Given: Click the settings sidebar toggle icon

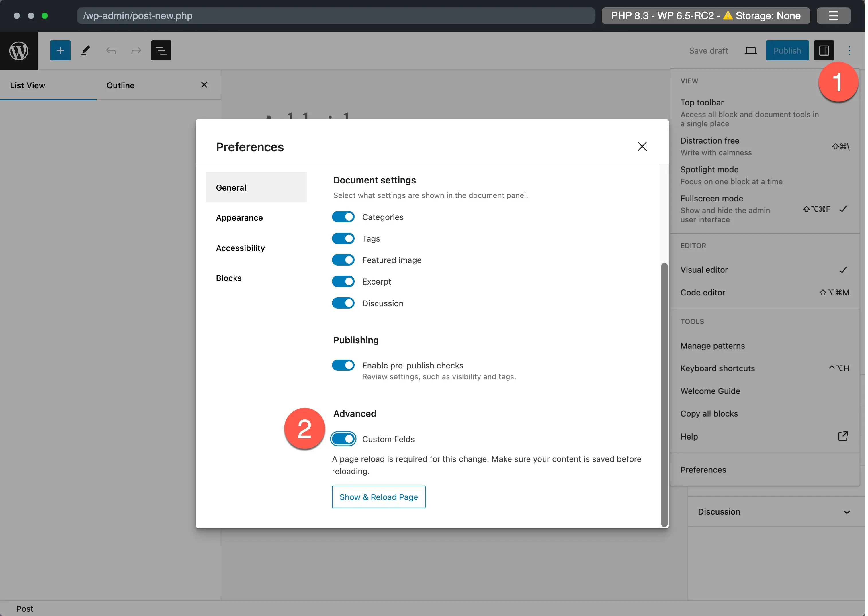Looking at the screenshot, I should click(x=824, y=50).
